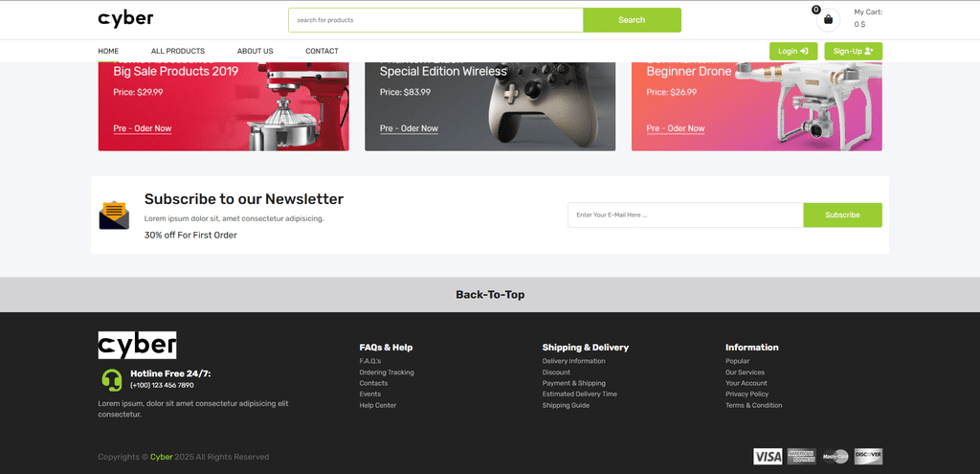This screenshot has height=474, width=980.
Task: Click the green Cyber copyright link
Action: (x=161, y=457)
